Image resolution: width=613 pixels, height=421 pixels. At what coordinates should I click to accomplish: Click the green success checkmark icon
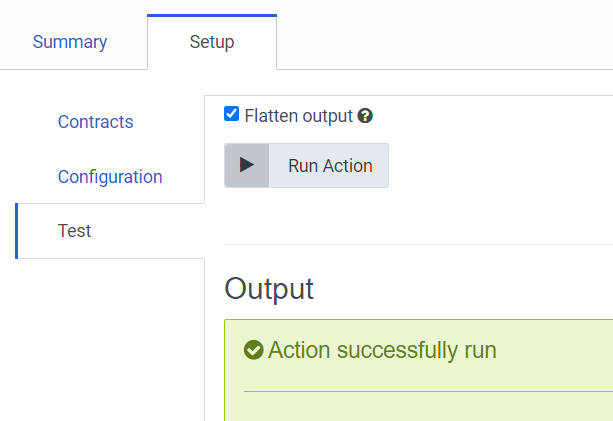pyautogui.click(x=254, y=350)
